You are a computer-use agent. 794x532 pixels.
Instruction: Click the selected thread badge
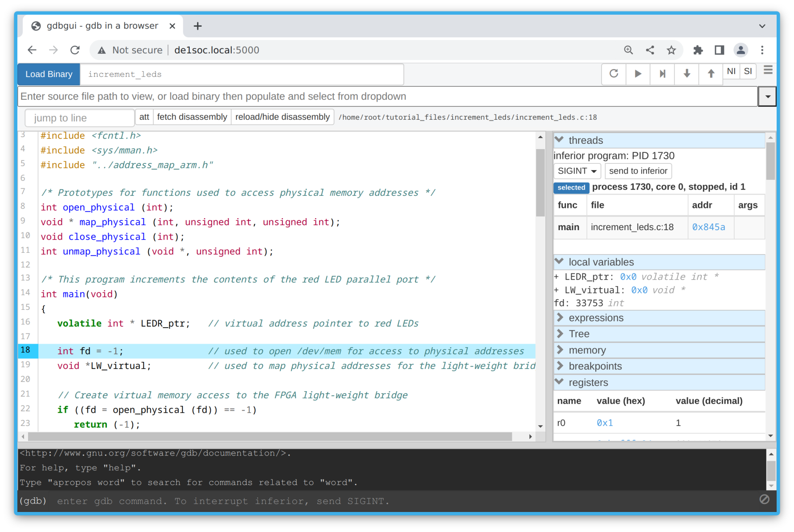(x=571, y=187)
